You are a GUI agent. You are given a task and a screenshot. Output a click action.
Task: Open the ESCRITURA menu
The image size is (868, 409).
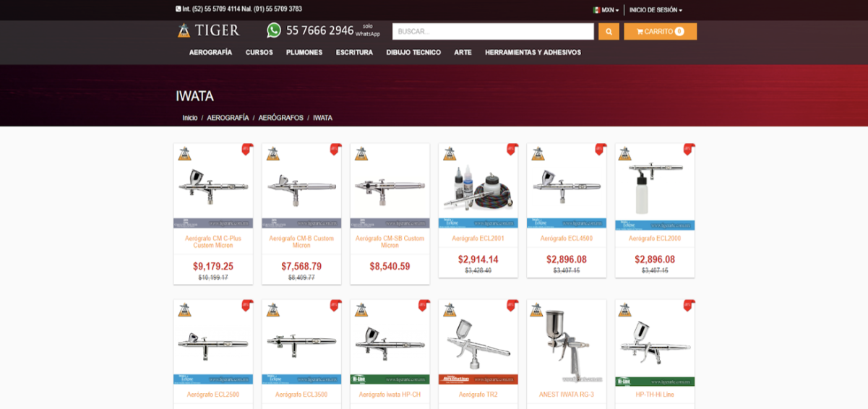[354, 52]
